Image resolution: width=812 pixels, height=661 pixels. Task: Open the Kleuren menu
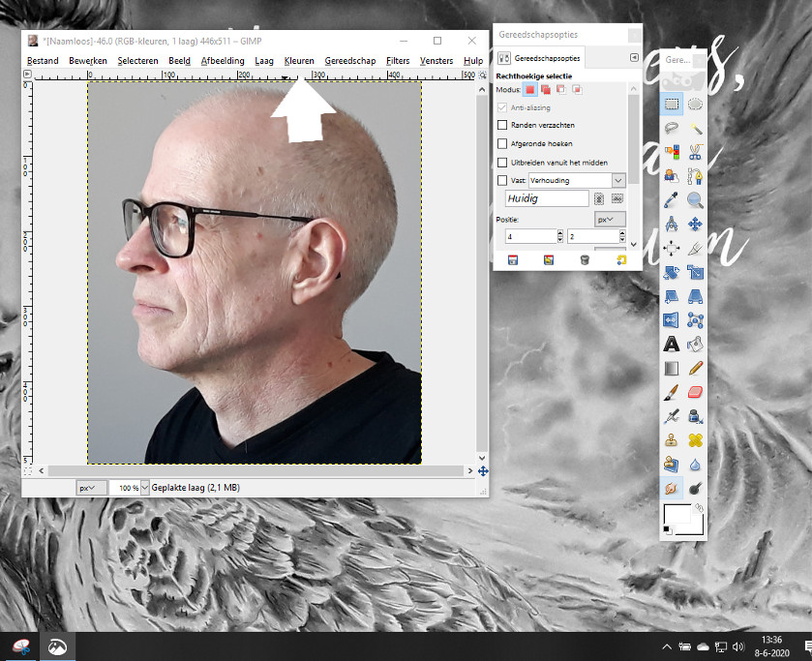(x=299, y=61)
